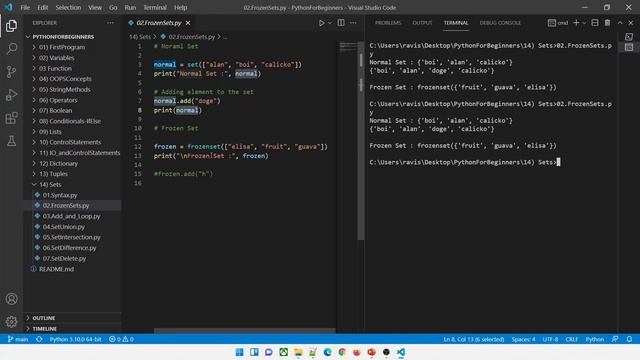Open the Explorer view in activity bar
The width and height of the screenshot is (640, 360).
pos(11,26)
